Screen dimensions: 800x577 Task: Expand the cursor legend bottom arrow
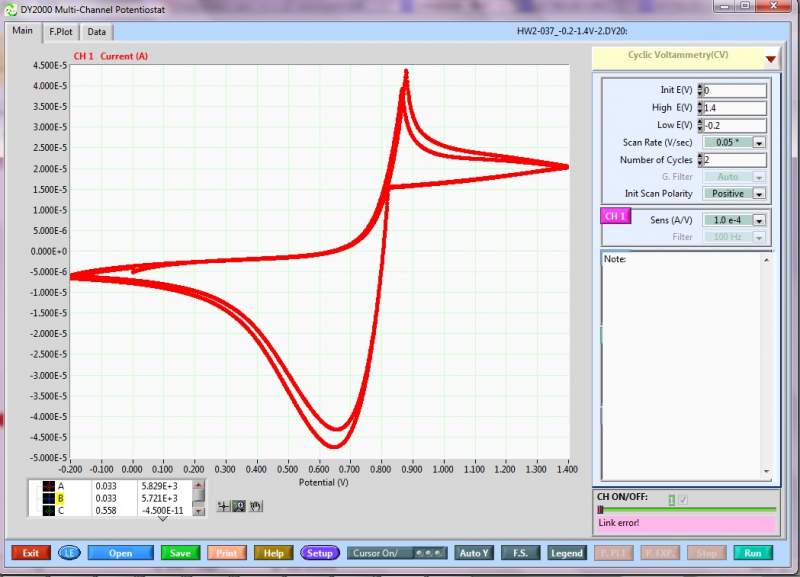tap(163, 519)
